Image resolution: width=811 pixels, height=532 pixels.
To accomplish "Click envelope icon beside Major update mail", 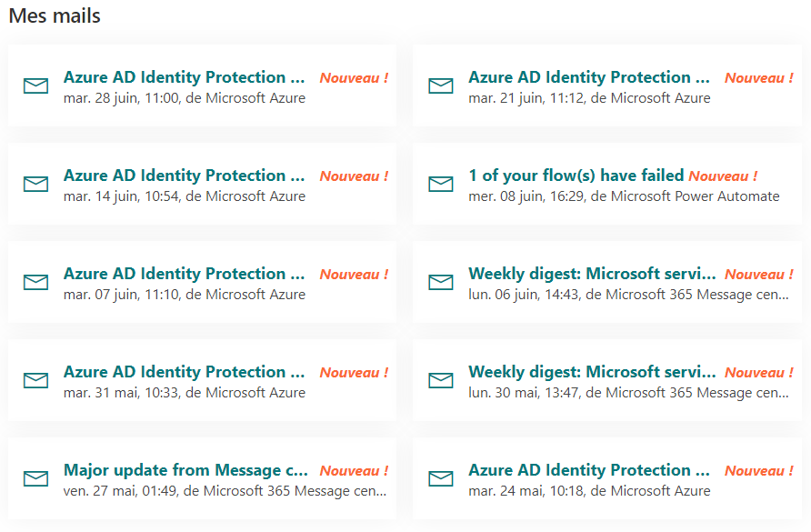I will [x=35, y=478].
